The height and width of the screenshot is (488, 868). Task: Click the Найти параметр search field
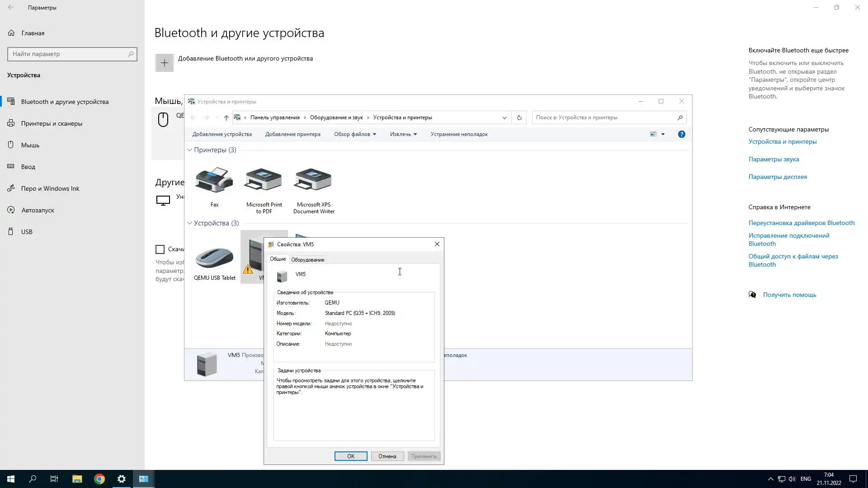(x=68, y=54)
